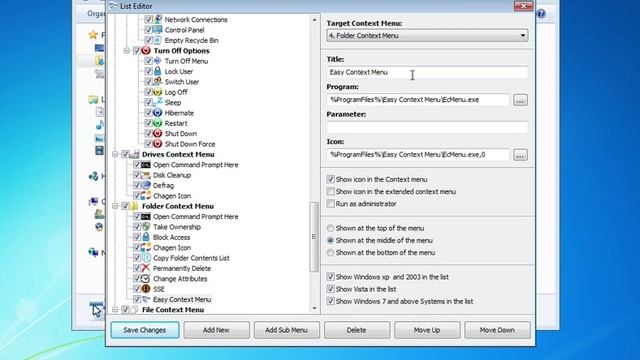Click the help icon in background window
The image size is (640, 360).
pyautogui.click(x=541, y=14)
